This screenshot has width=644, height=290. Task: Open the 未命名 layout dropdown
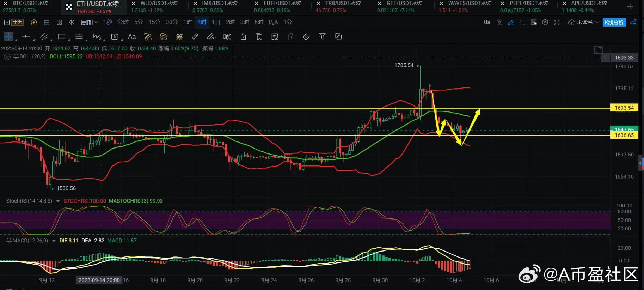(584, 22)
